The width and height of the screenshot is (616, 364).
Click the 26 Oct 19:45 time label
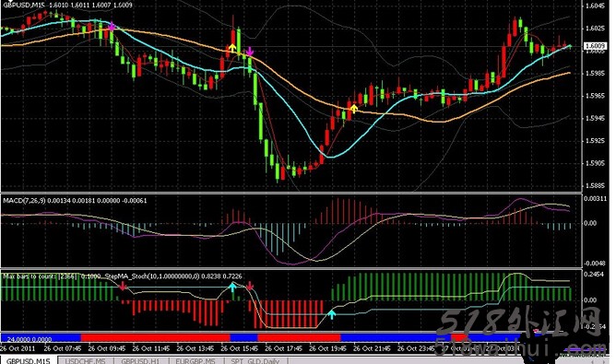click(327, 348)
